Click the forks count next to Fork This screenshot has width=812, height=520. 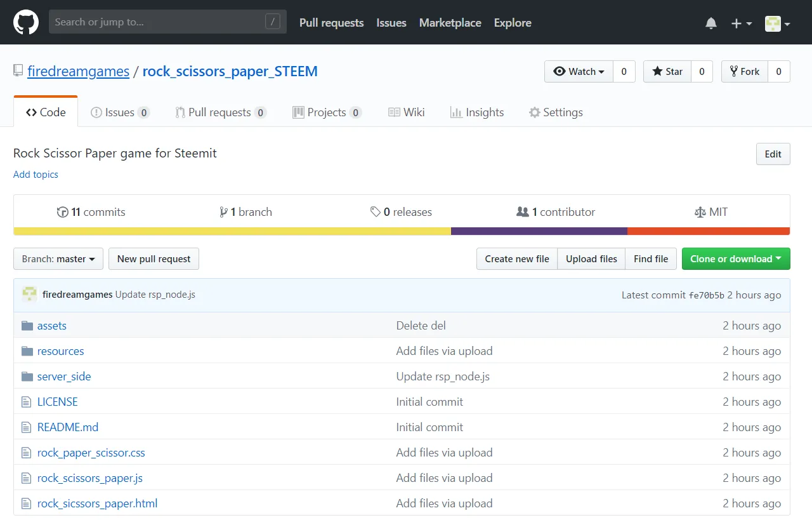[779, 72]
